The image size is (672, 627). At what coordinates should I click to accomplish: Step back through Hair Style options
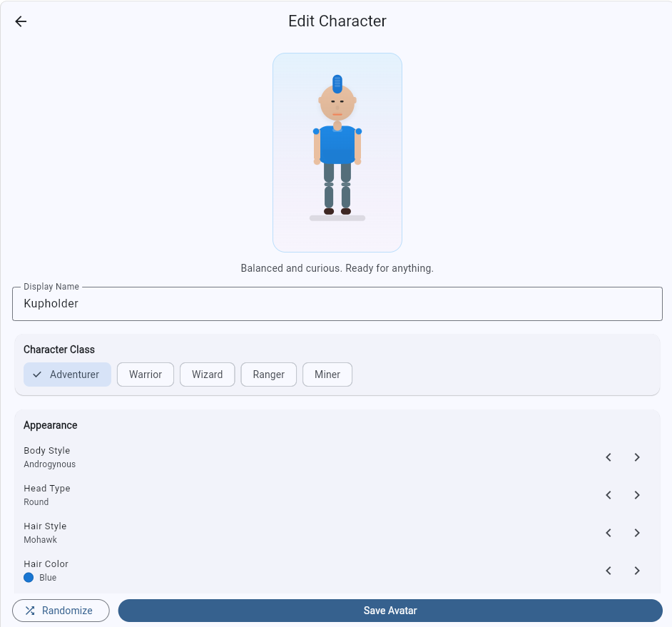609,533
